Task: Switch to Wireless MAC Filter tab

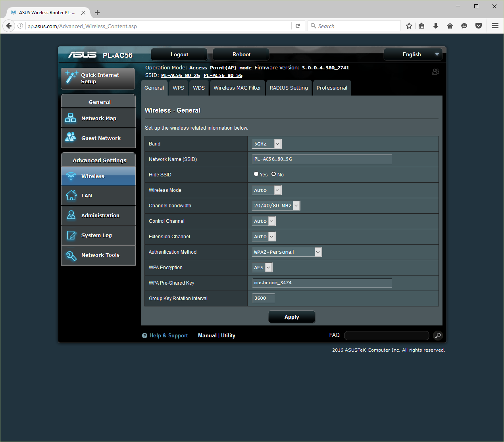Action: pyautogui.click(x=237, y=88)
